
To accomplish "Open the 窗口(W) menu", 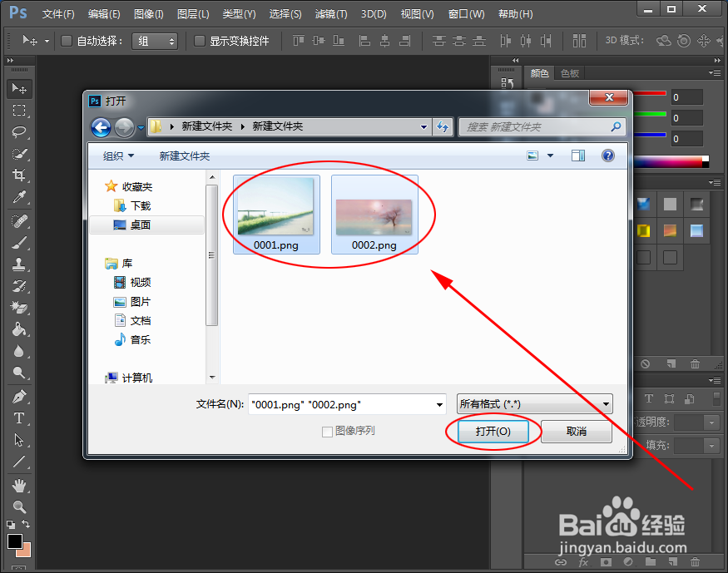I will point(466,14).
